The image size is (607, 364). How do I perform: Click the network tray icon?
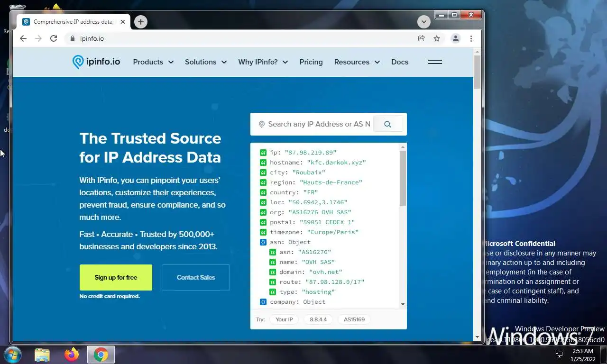click(x=559, y=355)
